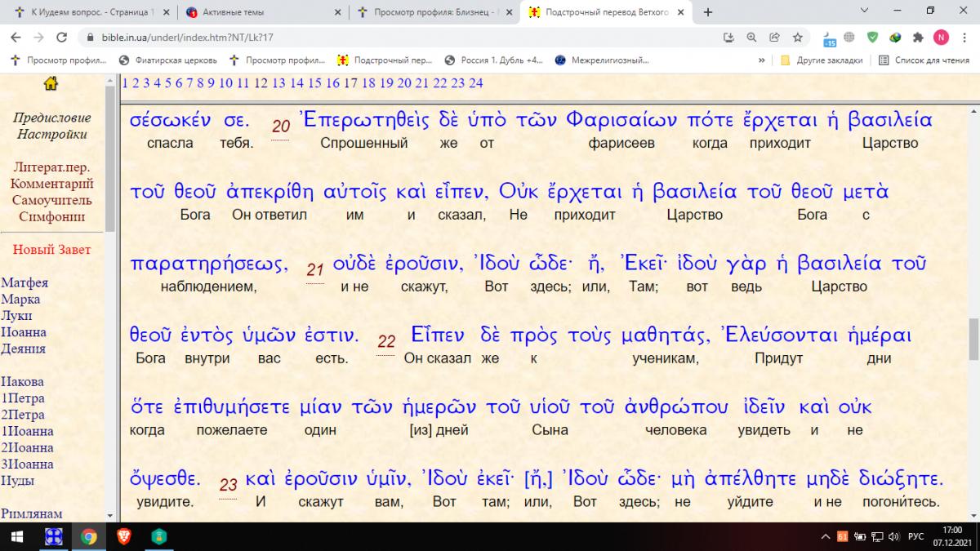Click the main page vertical scrollbar thumb
This screenshot has height=551, width=980.
tap(973, 339)
